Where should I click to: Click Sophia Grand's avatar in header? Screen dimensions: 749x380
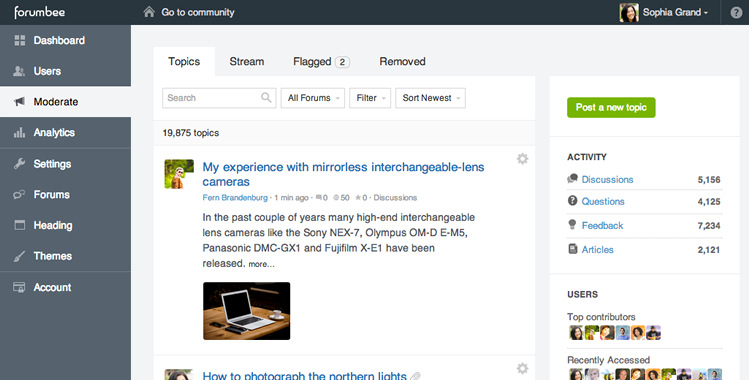(629, 12)
